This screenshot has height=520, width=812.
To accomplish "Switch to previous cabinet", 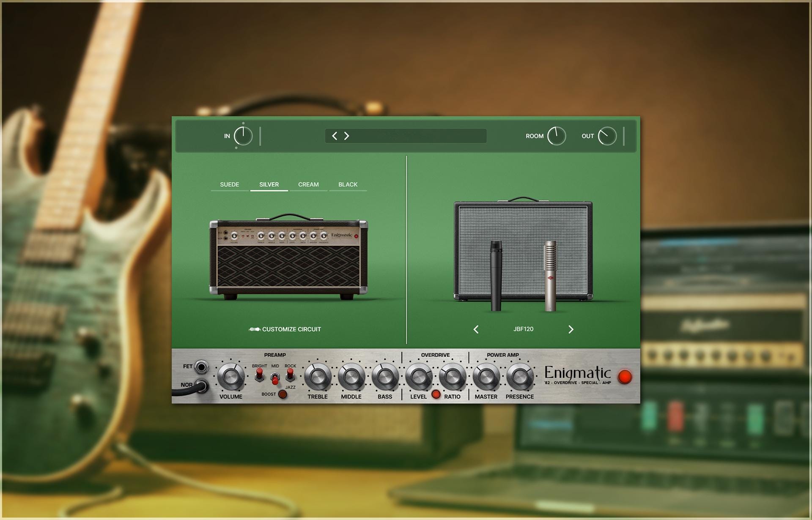I will click(476, 329).
